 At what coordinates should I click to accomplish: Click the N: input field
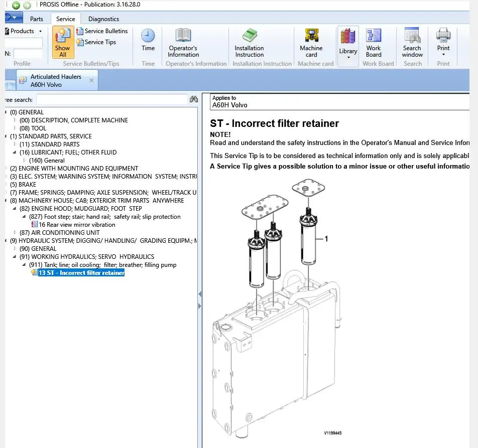pyautogui.click(x=28, y=54)
